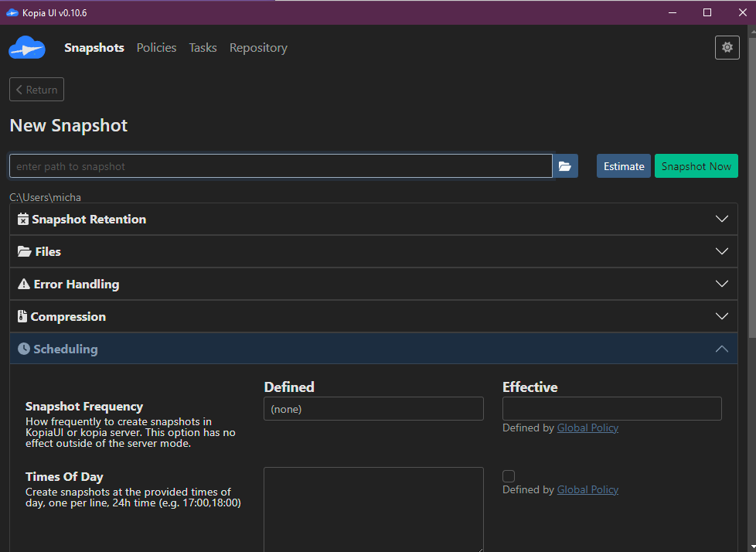This screenshot has height=552, width=756.
Task: Follow Global Policy link under Snapshot Frequency
Action: click(587, 428)
